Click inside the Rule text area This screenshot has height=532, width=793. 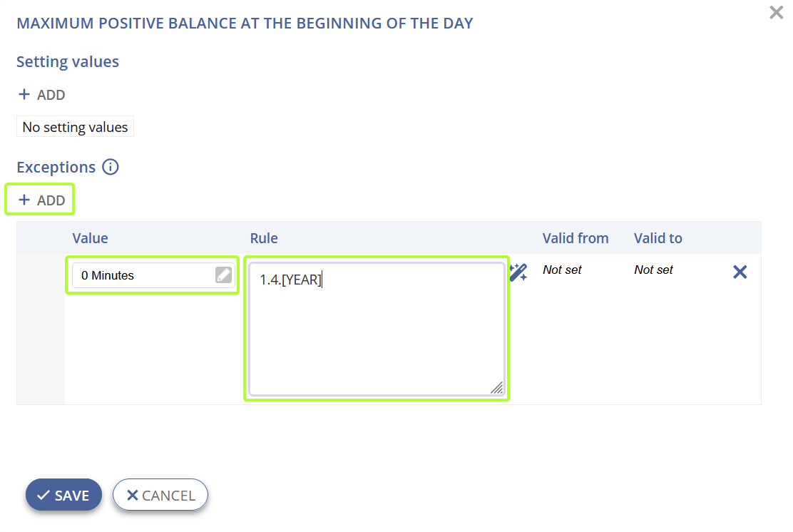pos(377,329)
